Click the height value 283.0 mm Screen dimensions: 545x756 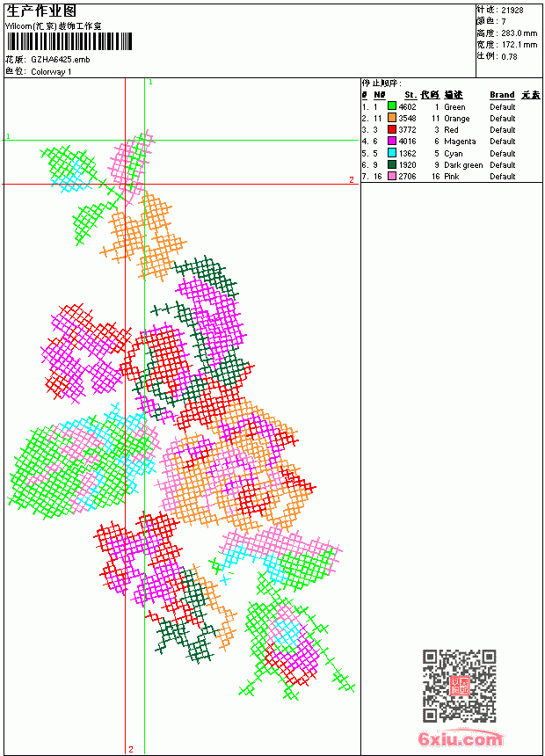point(519,33)
